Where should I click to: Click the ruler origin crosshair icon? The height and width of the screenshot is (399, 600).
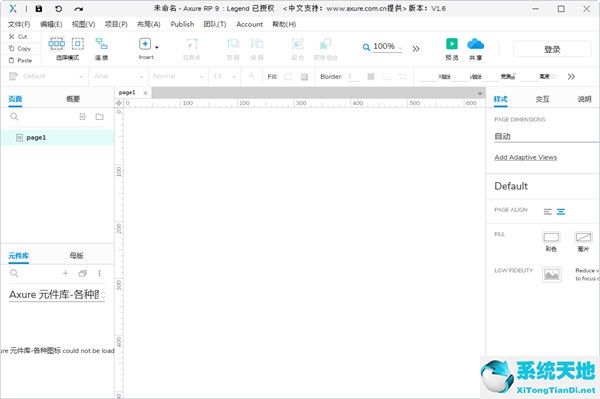click(x=119, y=103)
